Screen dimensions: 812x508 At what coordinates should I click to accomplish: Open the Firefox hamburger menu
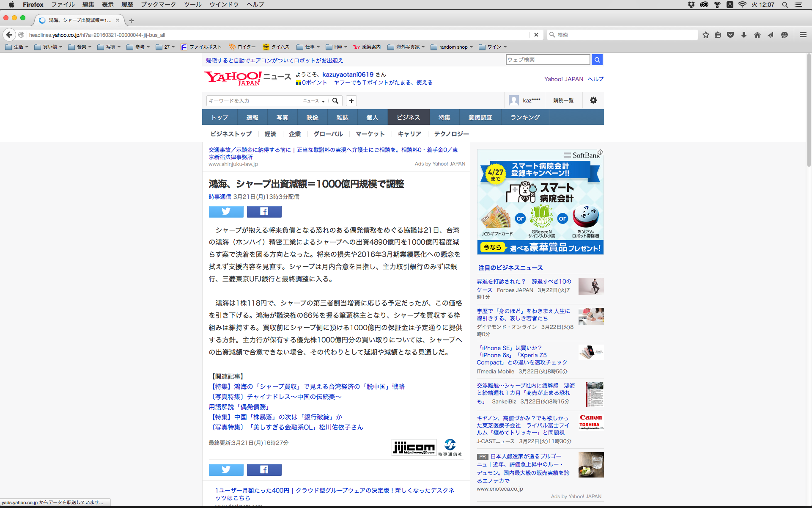tap(803, 35)
